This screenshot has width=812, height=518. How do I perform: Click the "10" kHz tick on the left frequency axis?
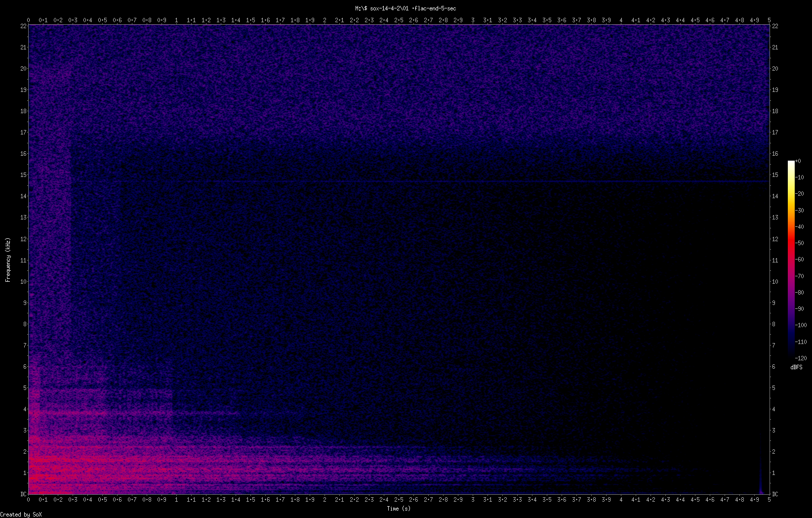coord(23,282)
